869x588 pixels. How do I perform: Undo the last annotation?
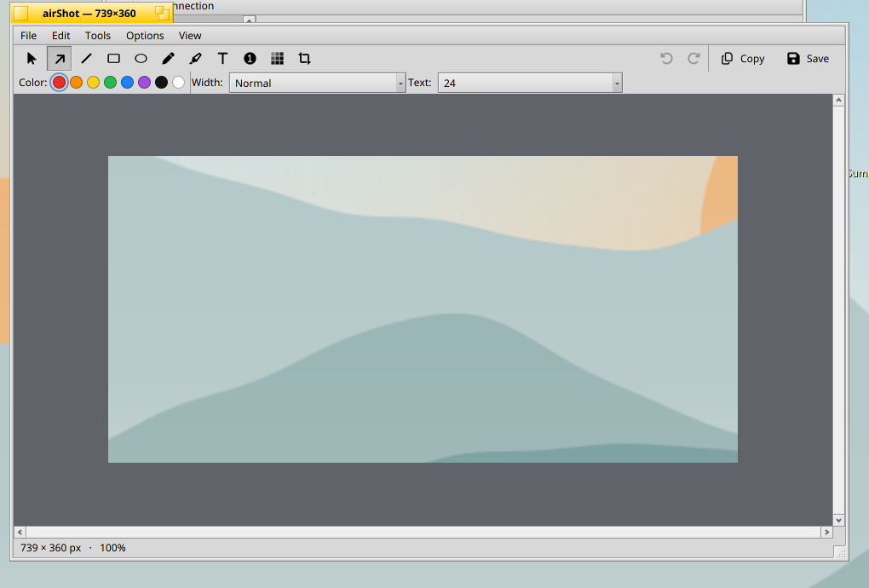(666, 59)
